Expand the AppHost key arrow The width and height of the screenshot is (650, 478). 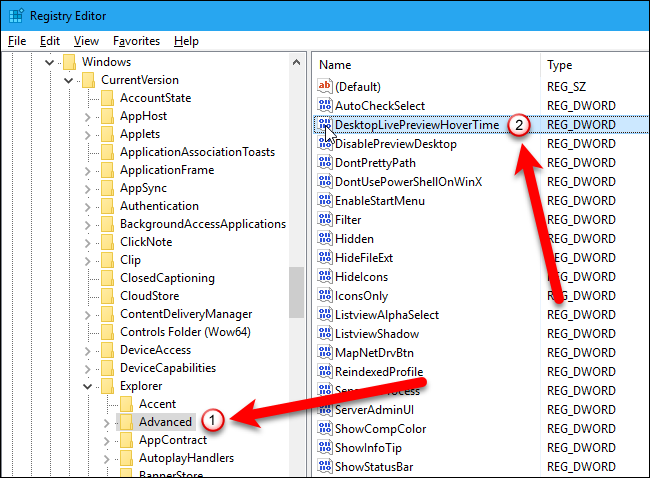[x=88, y=117]
